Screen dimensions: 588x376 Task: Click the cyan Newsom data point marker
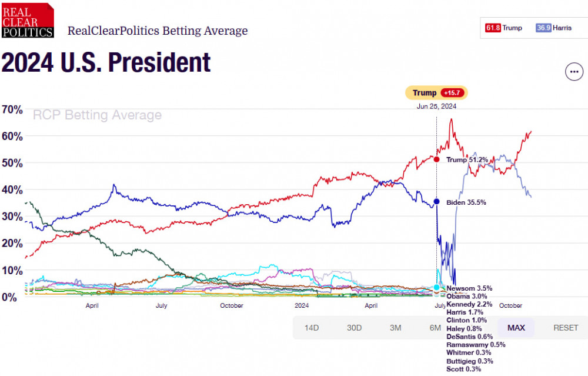436,288
